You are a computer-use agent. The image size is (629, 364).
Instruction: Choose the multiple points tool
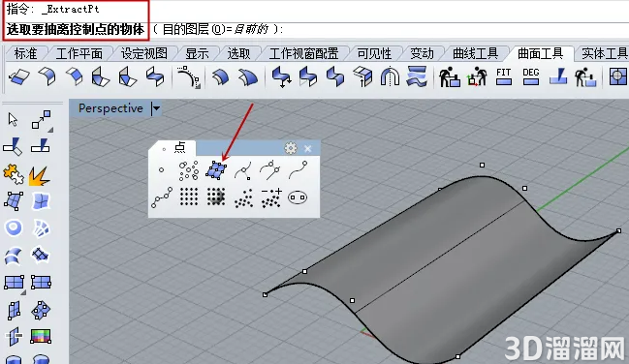coord(189,170)
